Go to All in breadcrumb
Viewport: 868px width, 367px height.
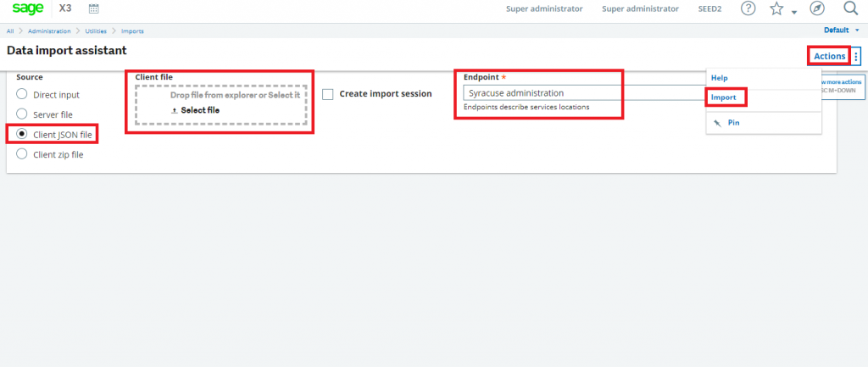click(10, 31)
